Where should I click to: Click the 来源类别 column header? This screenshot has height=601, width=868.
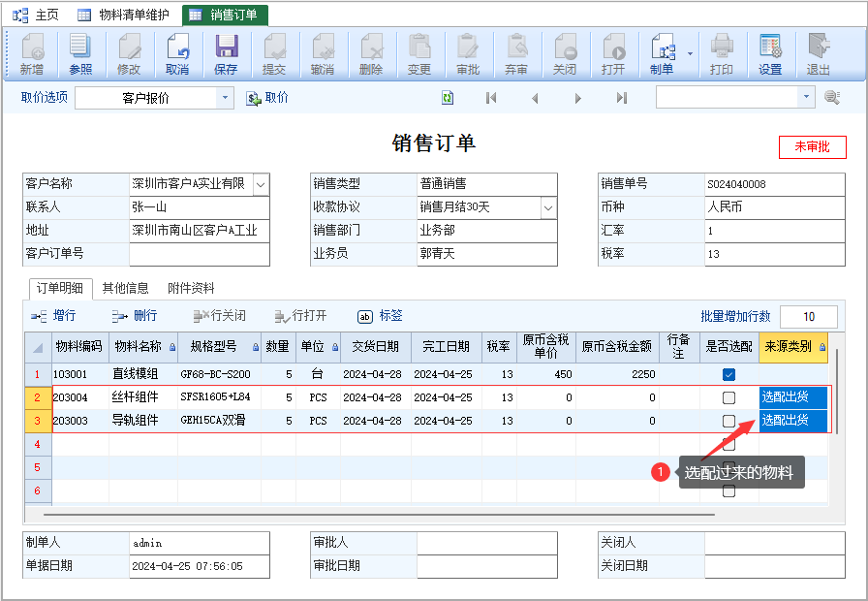coord(792,347)
